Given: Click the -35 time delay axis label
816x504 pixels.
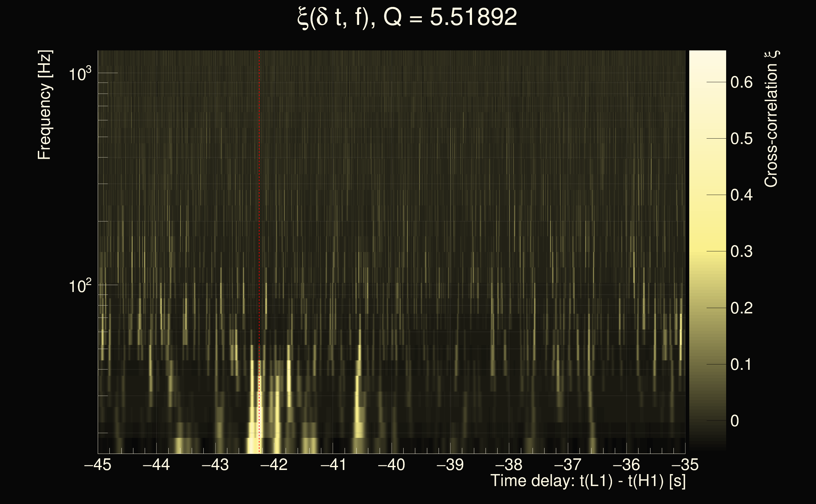Looking at the screenshot, I should point(685,465).
